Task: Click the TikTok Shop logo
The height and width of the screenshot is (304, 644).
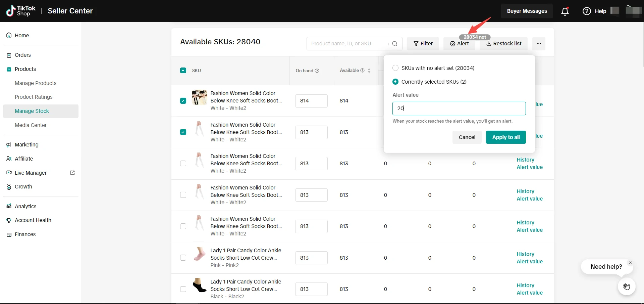Action: click(x=21, y=11)
